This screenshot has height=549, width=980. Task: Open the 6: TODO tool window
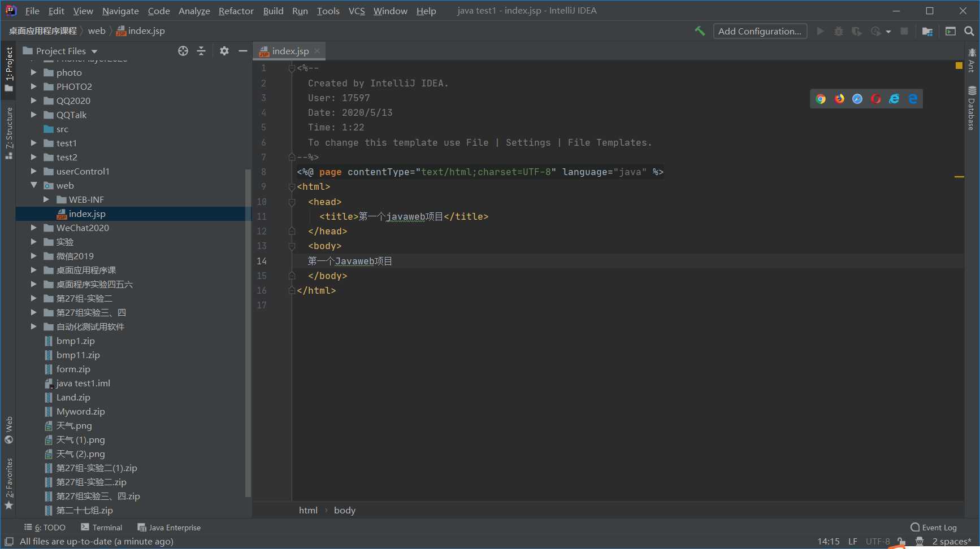coord(45,528)
